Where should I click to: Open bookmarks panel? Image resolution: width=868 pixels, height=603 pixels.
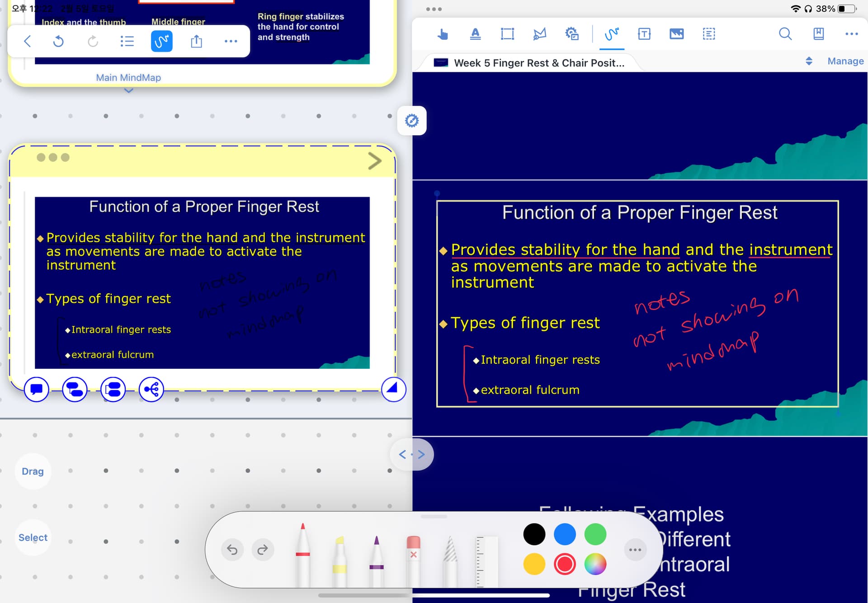(x=818, y=34)
